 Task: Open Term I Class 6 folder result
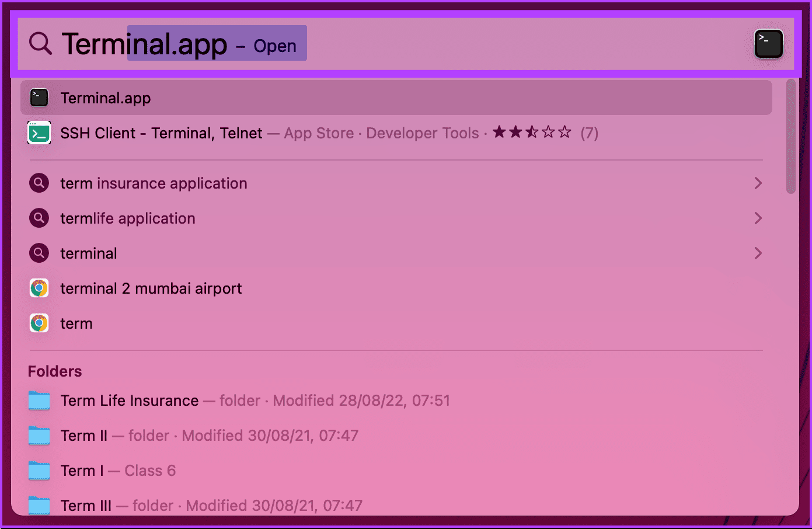[118, 471]
